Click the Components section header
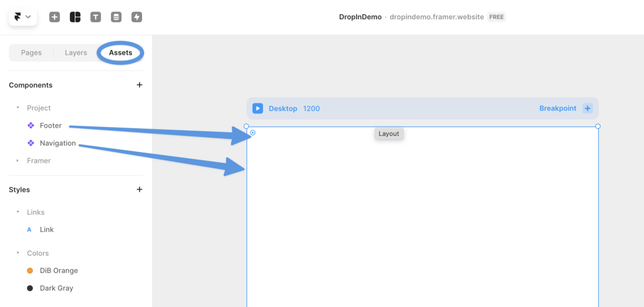 coord(30,85)
